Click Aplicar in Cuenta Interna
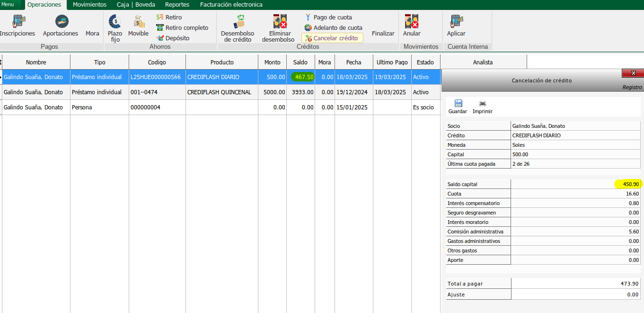The image size is (644, 313). (x=456, y=22)
